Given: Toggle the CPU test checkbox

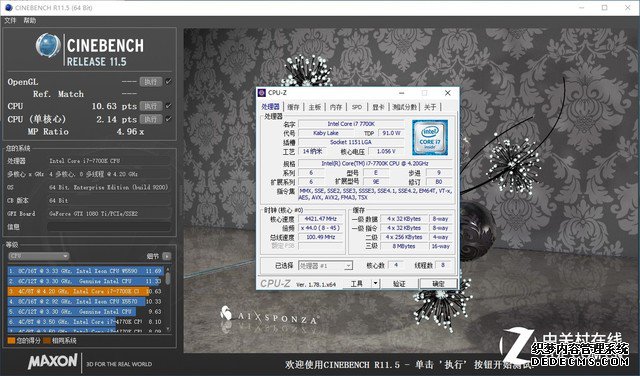Looking at the screenshot, I should [x=168, y=106].
